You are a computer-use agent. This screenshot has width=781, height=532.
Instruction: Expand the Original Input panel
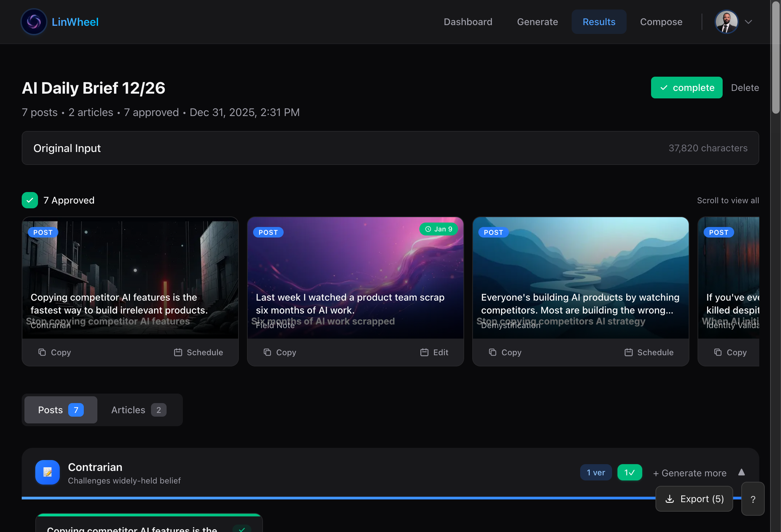[390, 148]
